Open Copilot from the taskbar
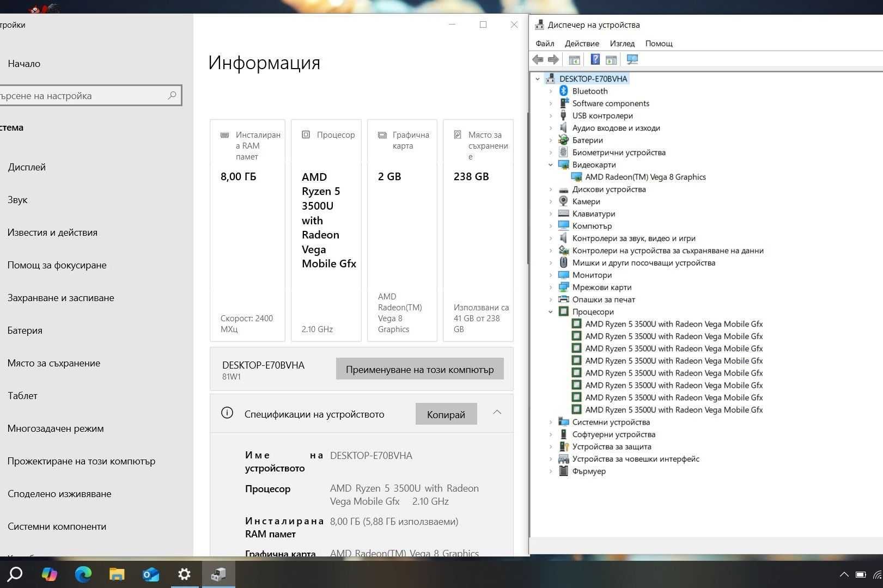Image resolution: width=883 pixels, height=588 pixels. point(49,574)
